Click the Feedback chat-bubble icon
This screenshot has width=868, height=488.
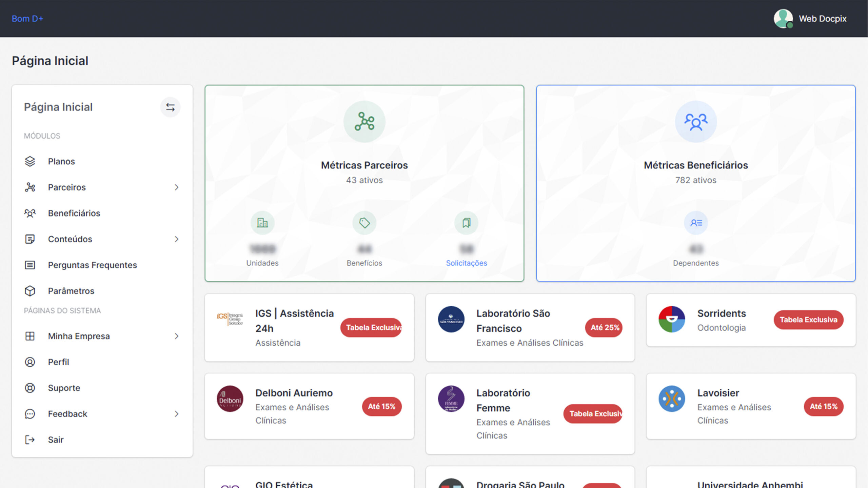click(30, 414)
